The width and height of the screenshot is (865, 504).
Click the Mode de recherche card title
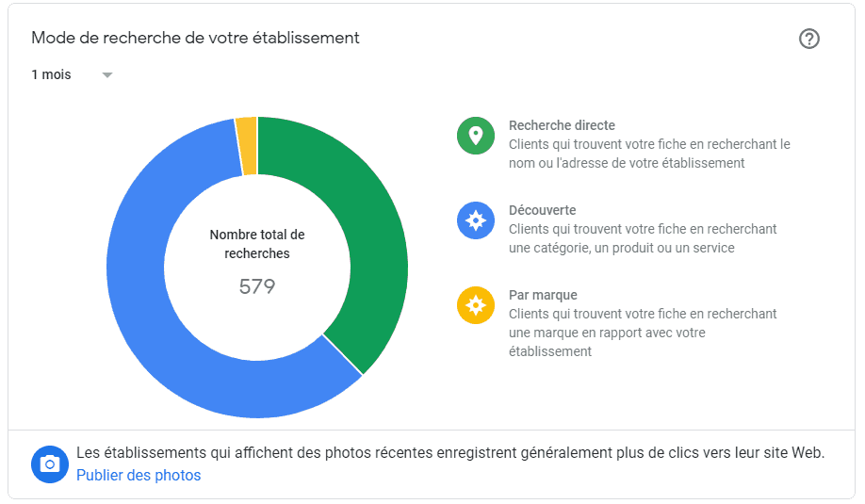point(195,38)
